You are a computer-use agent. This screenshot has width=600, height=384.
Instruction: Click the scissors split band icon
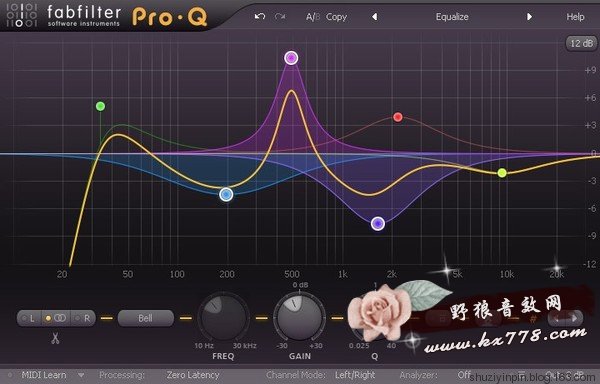point(55,338)
